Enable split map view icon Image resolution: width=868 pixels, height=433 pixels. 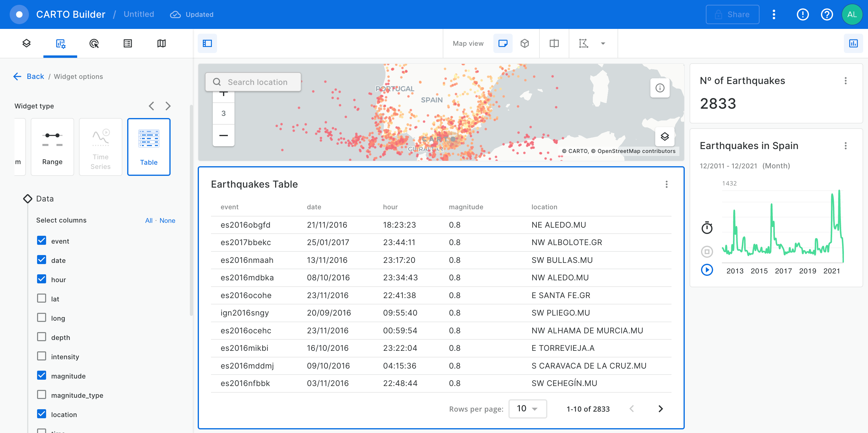(x=554, y=43)
